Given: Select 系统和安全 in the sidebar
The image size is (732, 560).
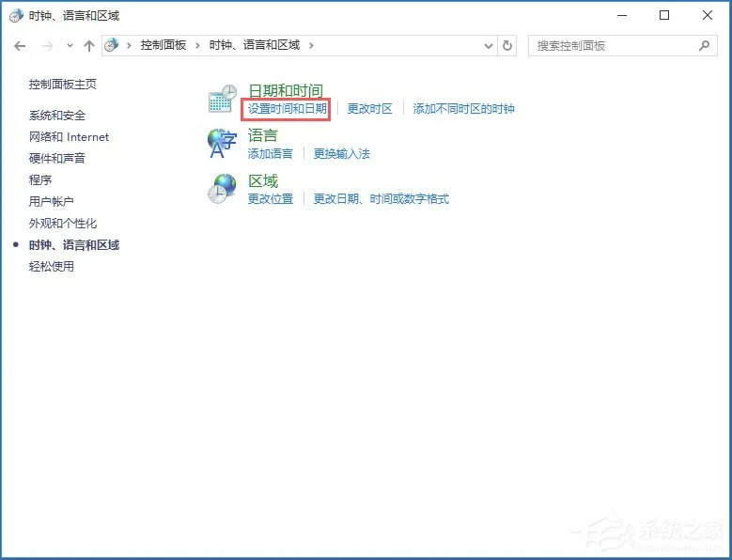Looking at the screenshot, I should click(56, 116).
